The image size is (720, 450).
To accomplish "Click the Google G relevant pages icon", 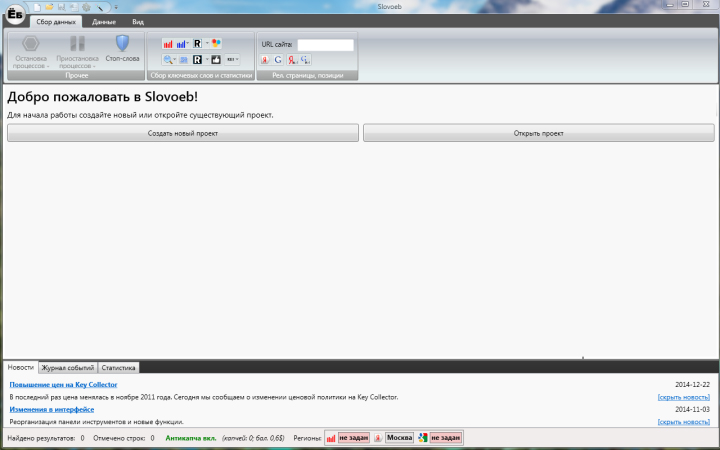I will point(278,60).
